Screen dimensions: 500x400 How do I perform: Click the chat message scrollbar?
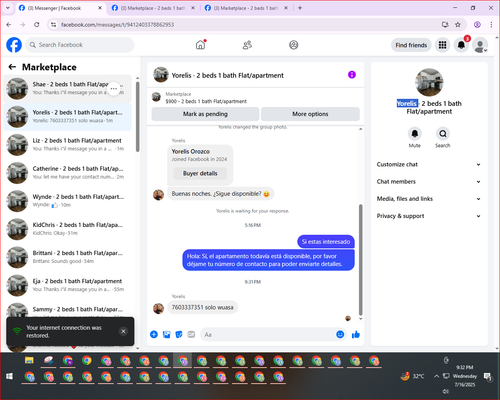point(360,259)
